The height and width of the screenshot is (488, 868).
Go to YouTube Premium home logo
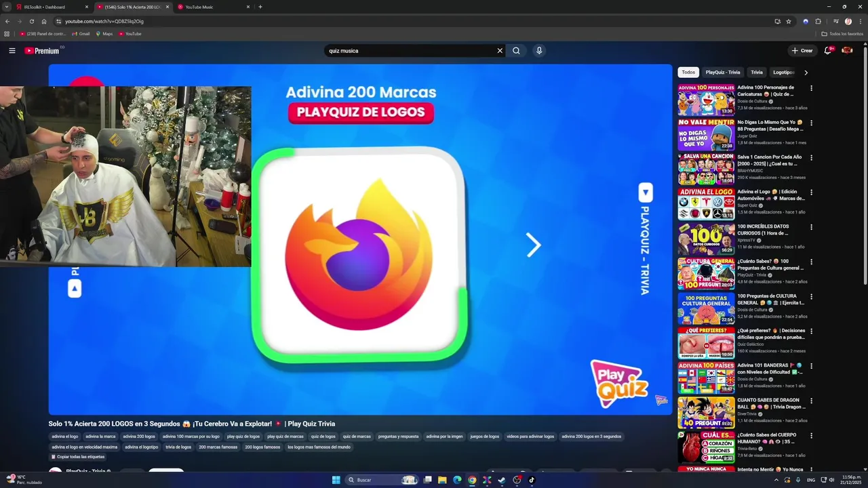click(x=43, y=51)
